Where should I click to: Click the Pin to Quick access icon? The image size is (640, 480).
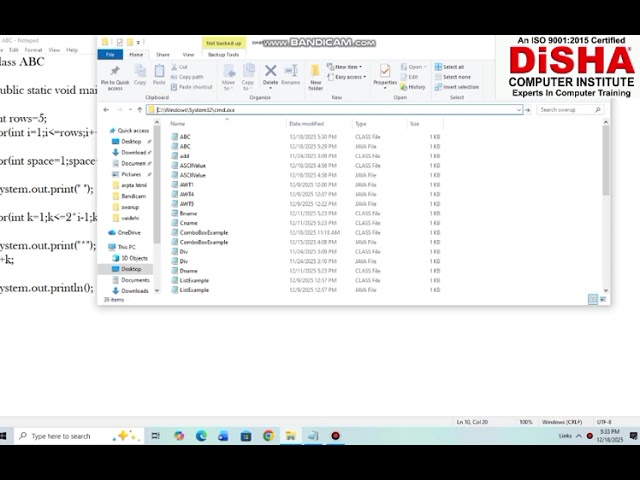pyautogui.click(x=115, y=75)
